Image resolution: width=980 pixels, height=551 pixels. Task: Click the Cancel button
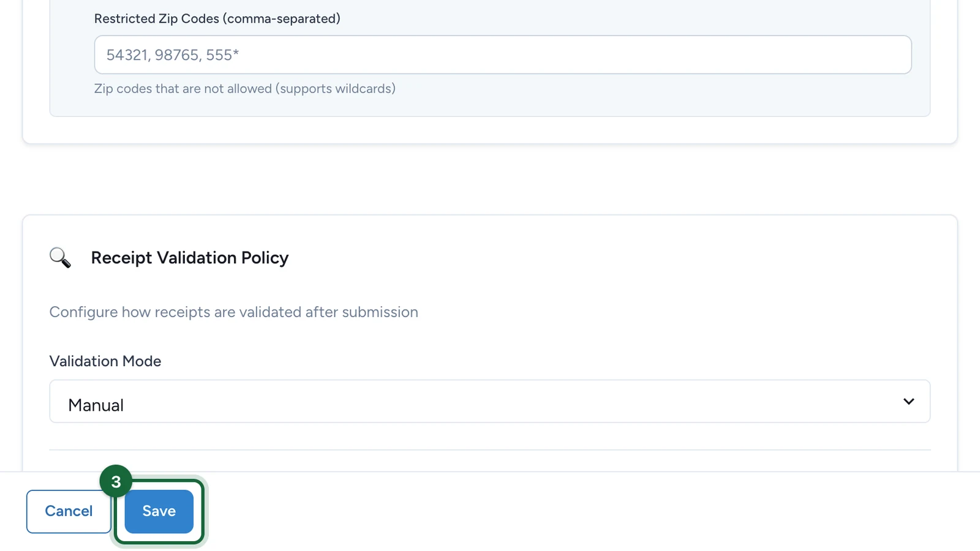point(69,511)
